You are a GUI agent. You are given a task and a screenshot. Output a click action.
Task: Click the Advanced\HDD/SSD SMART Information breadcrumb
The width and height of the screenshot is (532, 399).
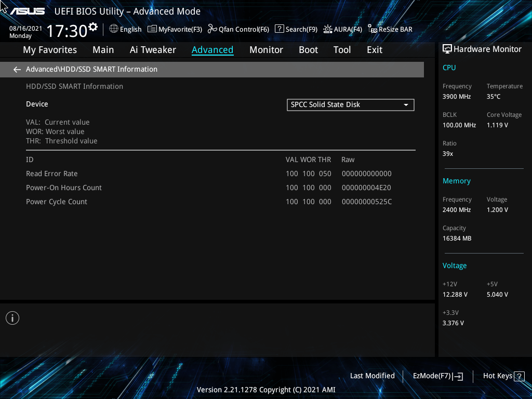click(x=91, y=69)
